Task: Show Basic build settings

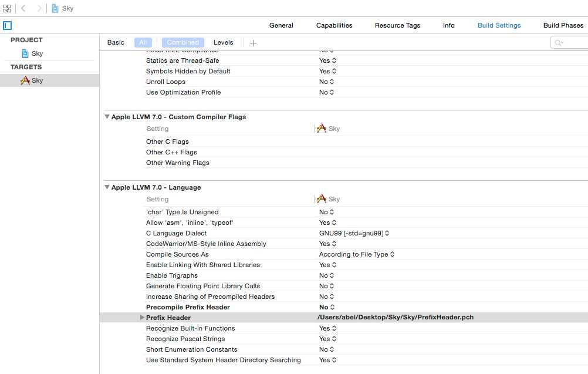Action: tap(116, 42)
